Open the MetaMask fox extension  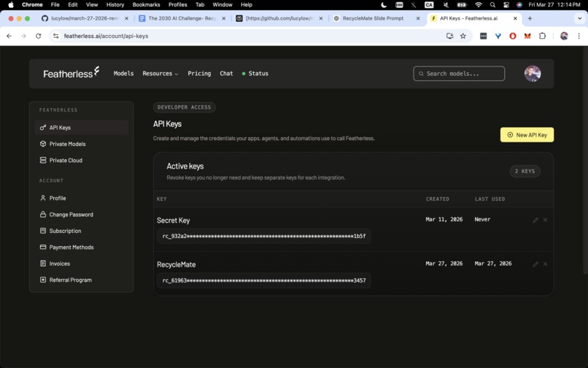[x=527, y=36]
